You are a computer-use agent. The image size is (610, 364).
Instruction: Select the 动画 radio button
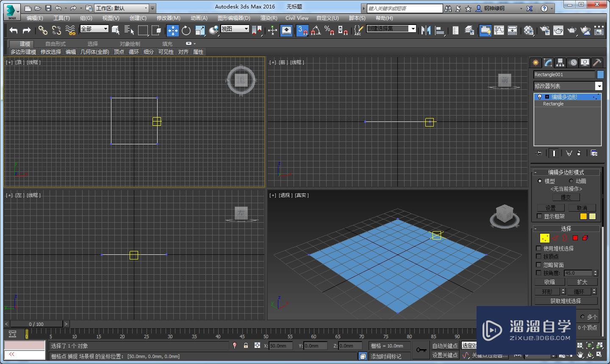(x=571, y=181)
